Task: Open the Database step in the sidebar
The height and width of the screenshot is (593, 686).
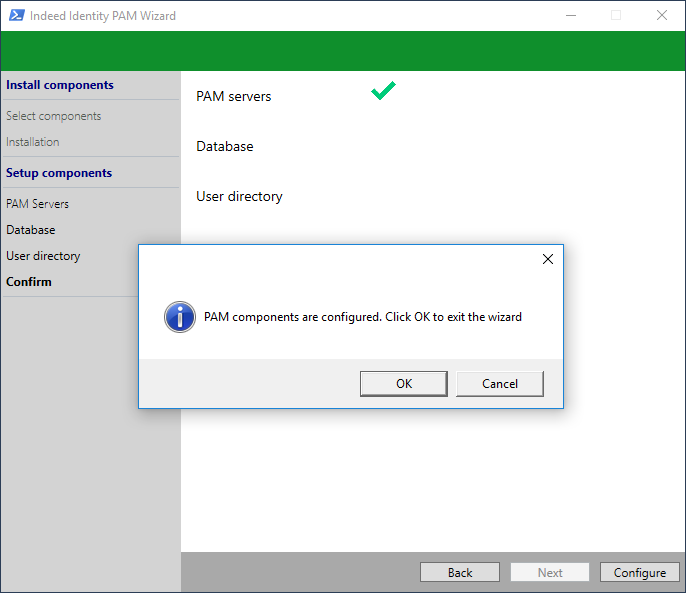Action: [x=31, y=230]
